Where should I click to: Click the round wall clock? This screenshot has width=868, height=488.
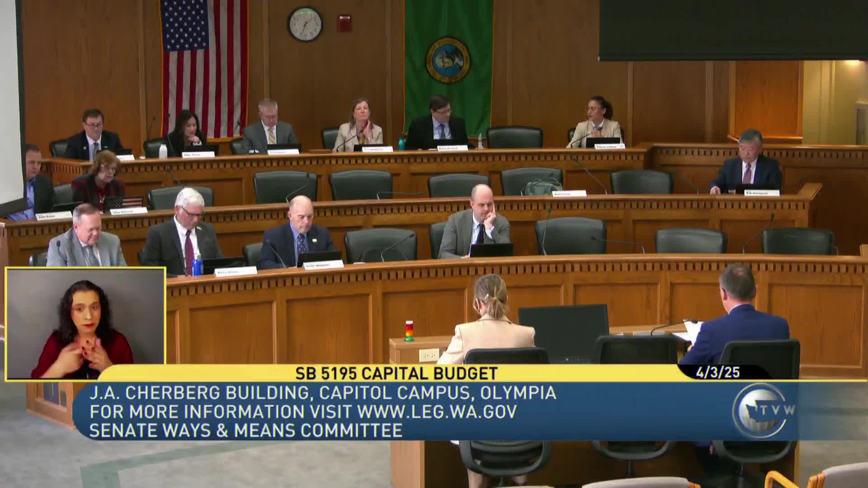coord(305,24)
